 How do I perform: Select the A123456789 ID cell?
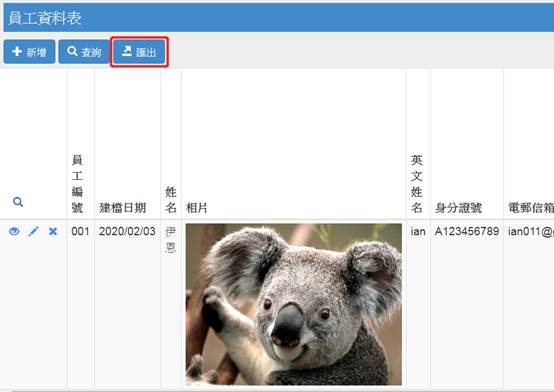pyautogui.click(x=467, y=232)
